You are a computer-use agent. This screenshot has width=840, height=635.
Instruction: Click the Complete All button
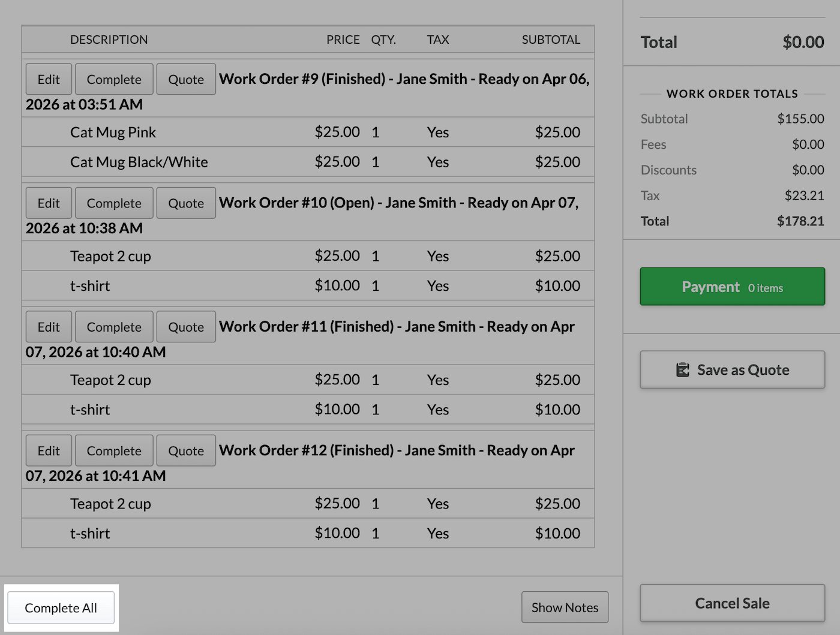point(61,608)
